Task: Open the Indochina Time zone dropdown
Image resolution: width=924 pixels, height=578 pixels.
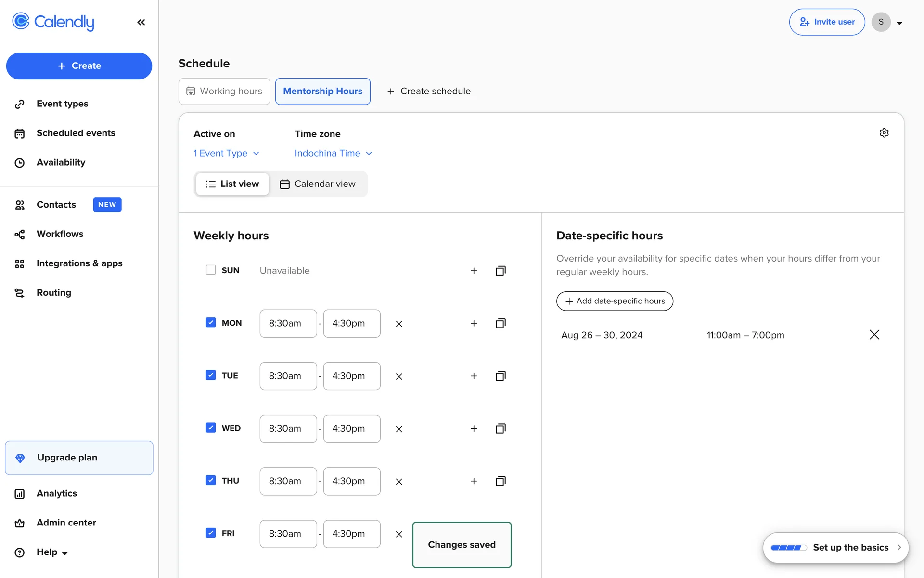Action: click(333, 153)
